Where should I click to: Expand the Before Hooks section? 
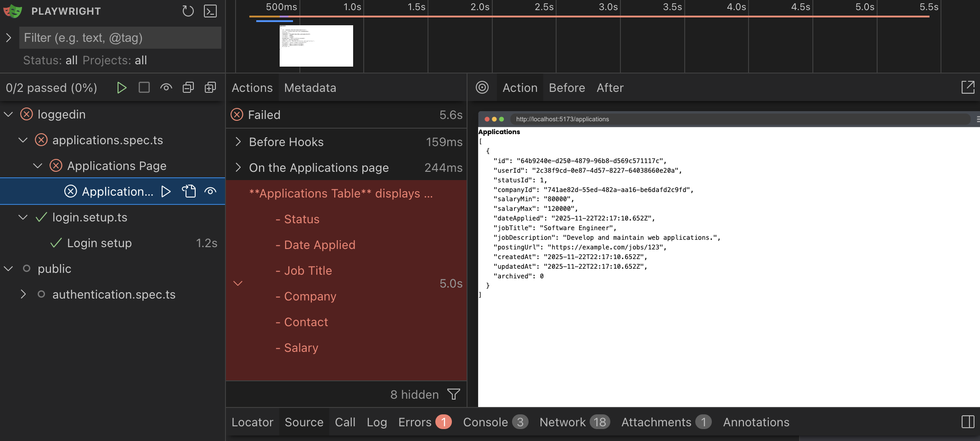pos(238,142)
